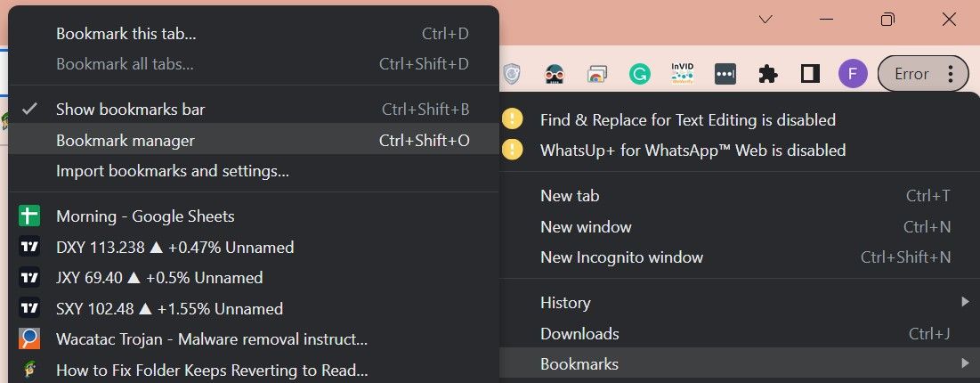Click the password manager dots extension icon
This screenshot has width=980, height=383.
(x=725, y=74)
